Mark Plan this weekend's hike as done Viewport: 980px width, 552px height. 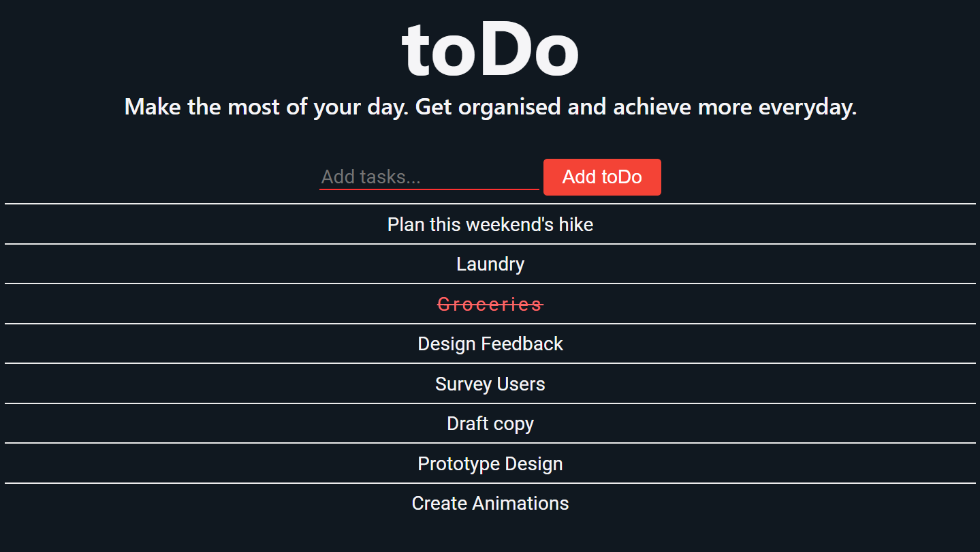coord(490,224)
